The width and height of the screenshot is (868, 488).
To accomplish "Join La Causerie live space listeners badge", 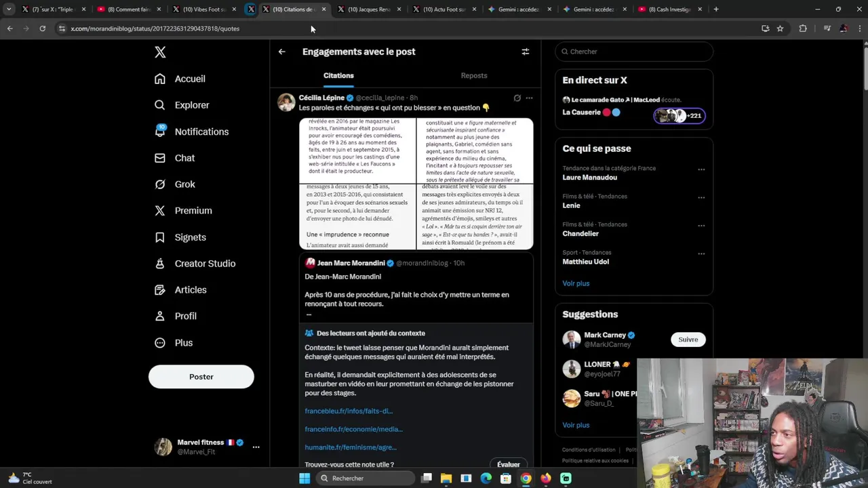I will point(680,116).
